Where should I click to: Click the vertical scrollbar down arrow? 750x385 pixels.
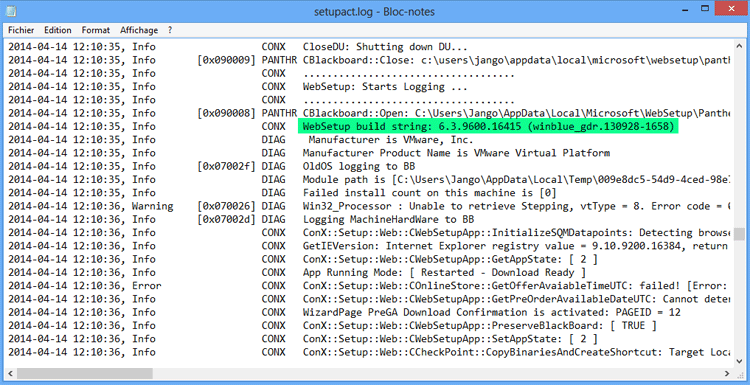coord(739,362)
